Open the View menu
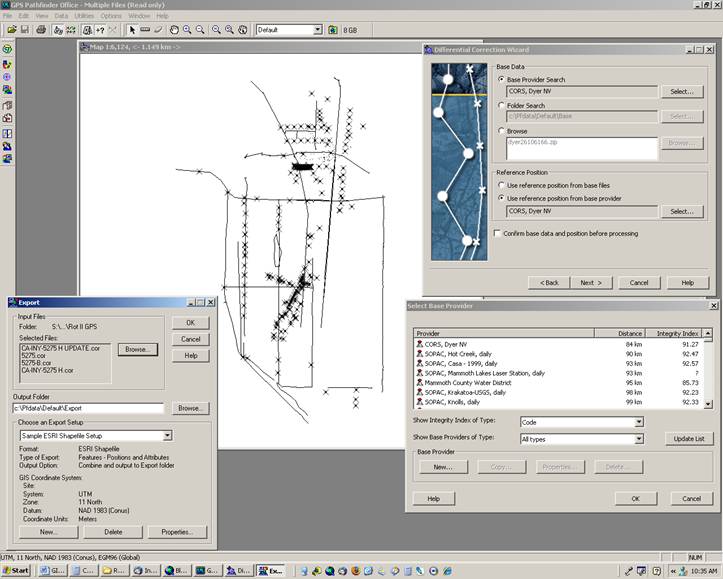Image resolution: width=723 pixels, height=579 pixels. 41,16
